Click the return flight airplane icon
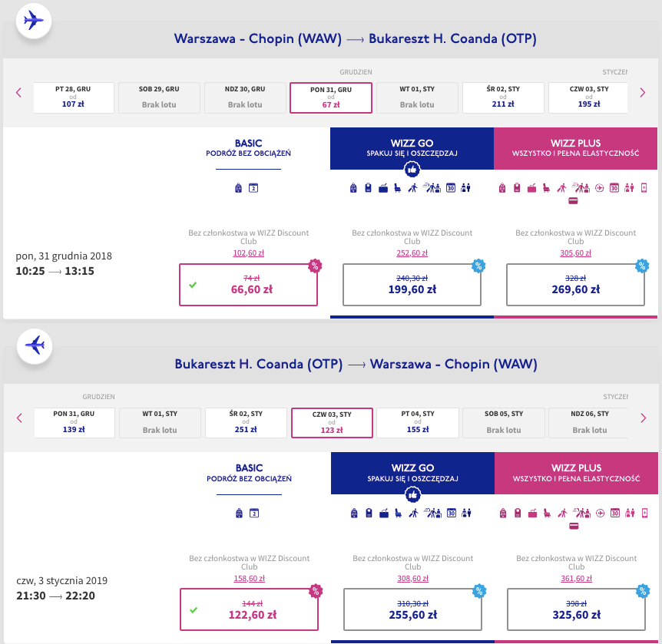Image resolution: width=662 pixels, height=644 pixels. coord(35,345)
